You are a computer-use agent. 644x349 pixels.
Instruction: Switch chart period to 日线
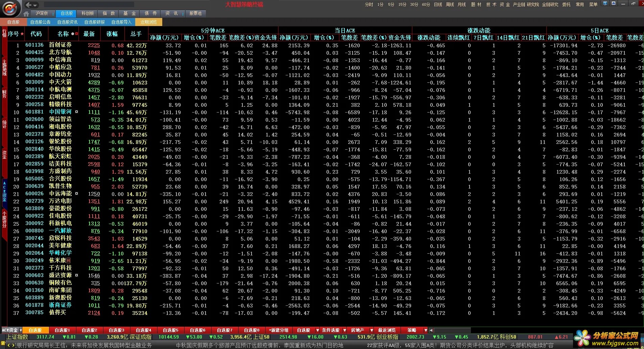(x=438, y=4)
